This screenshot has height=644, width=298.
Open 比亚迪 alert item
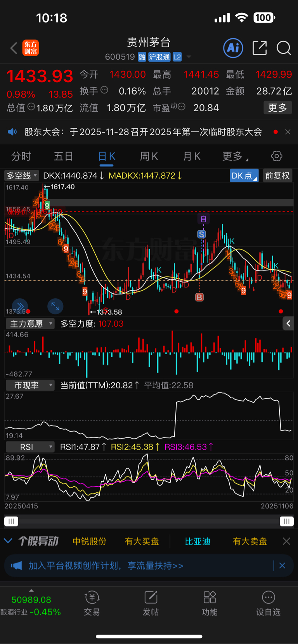coord(198,541)
